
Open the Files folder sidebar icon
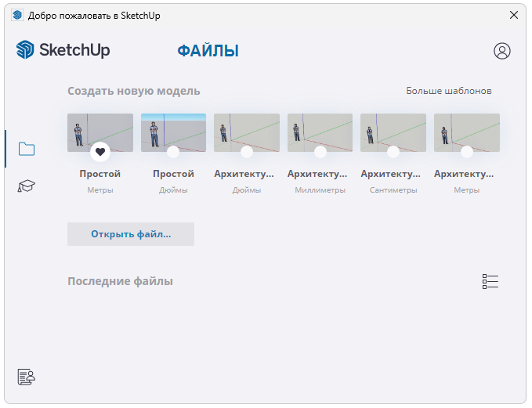tap(27, 149)
